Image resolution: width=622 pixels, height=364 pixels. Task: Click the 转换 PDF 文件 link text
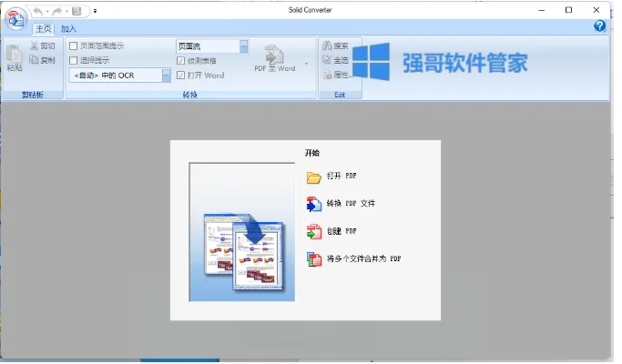pos(351,204)
